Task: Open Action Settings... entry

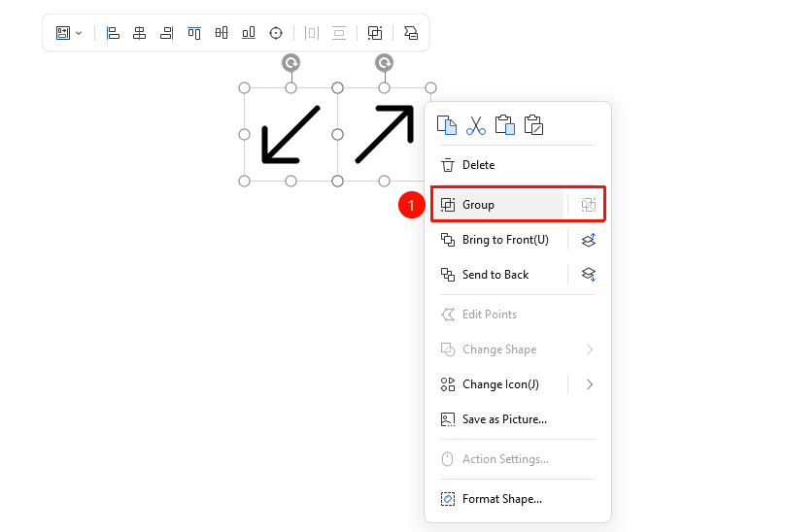Action: point(517,459)
